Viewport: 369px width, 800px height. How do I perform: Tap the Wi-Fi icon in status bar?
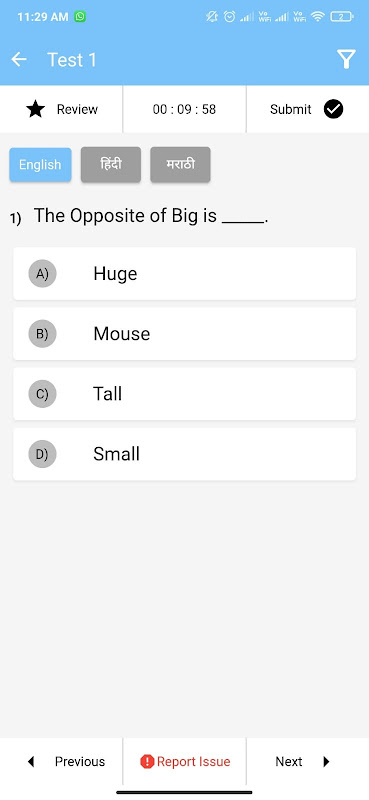pos(318,17)
